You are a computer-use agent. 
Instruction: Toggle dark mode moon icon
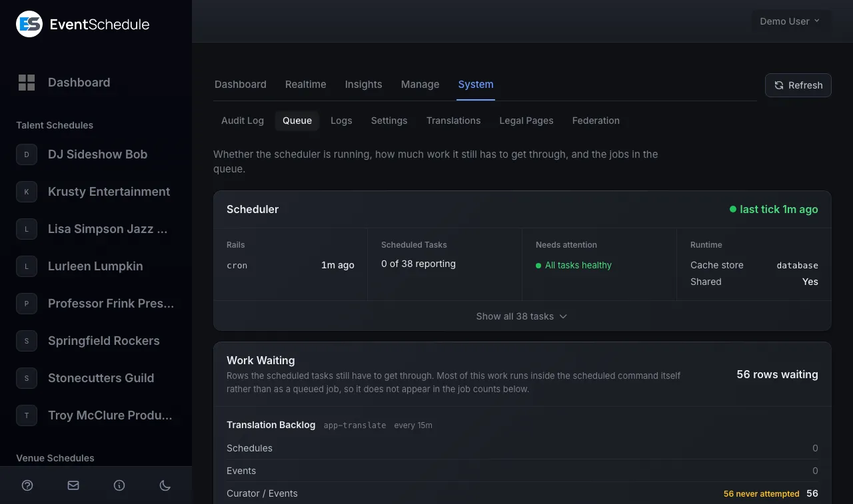(165, 485)
